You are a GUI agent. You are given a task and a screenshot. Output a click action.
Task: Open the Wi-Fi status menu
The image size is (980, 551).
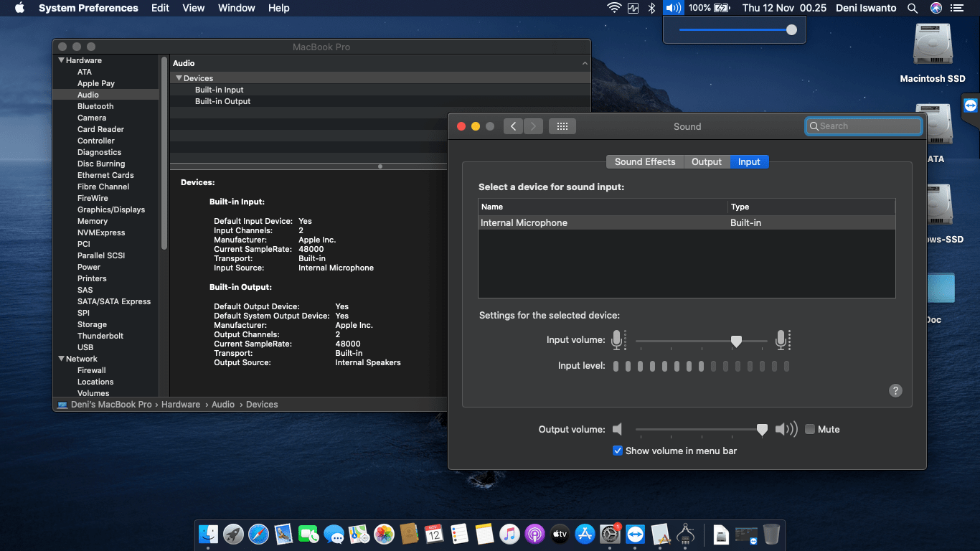614,8
